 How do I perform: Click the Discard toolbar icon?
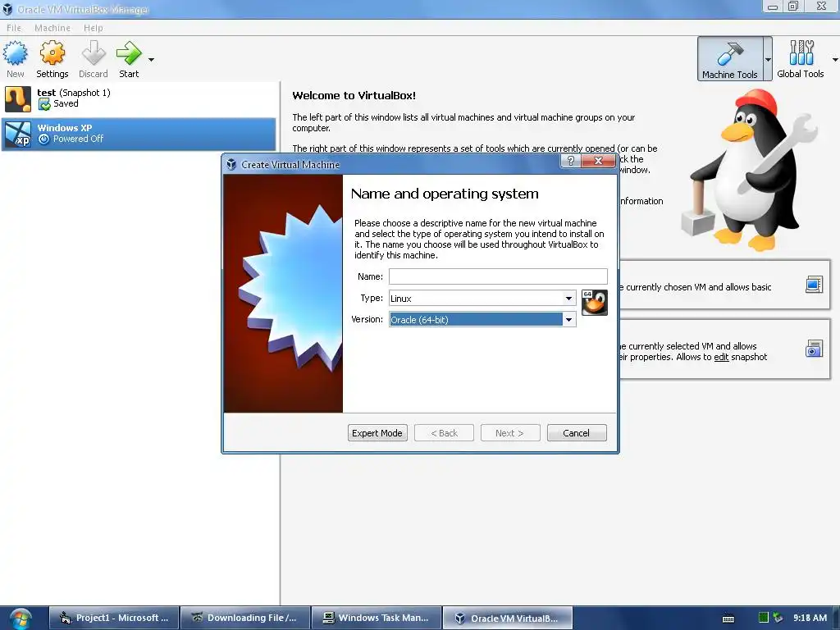[94, 53]
